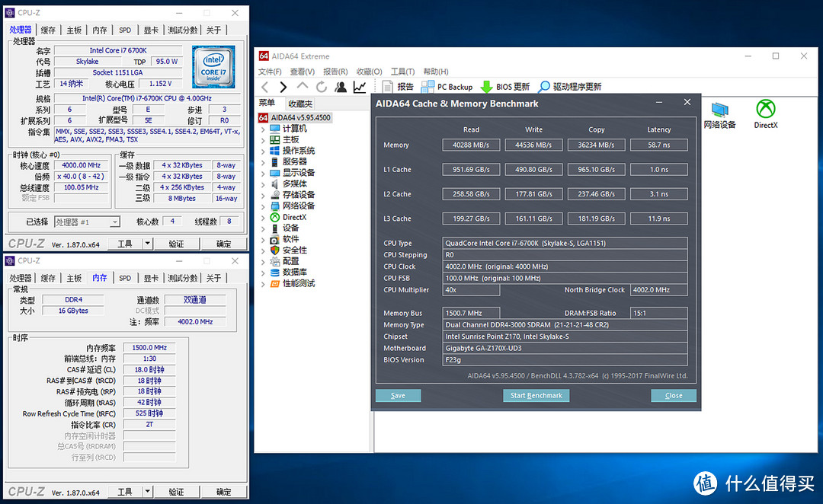823x504 pixels.
Task: Click 验证 button in bottom CPU-Z window
Action: [176, 491]
